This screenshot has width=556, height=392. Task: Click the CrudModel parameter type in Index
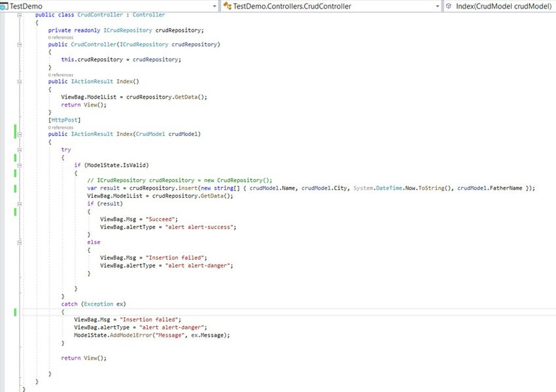pyautogui.click(x=150, y=134)
